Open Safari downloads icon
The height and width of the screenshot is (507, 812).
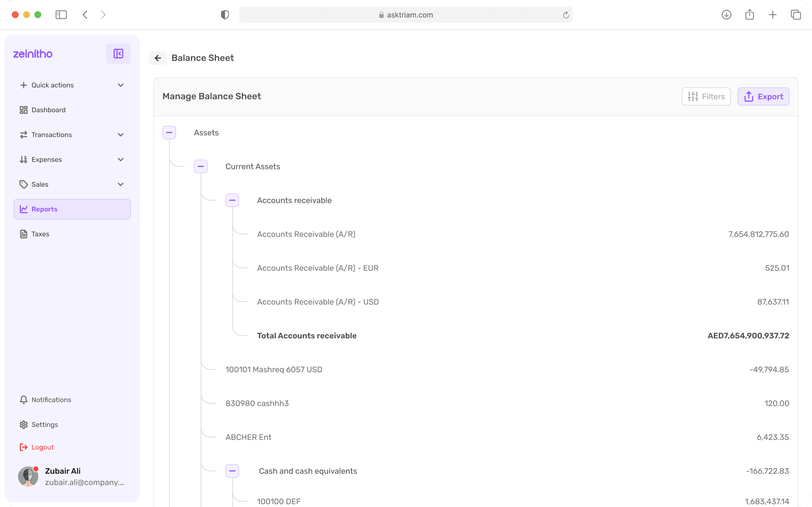click(x=726, y=15)
